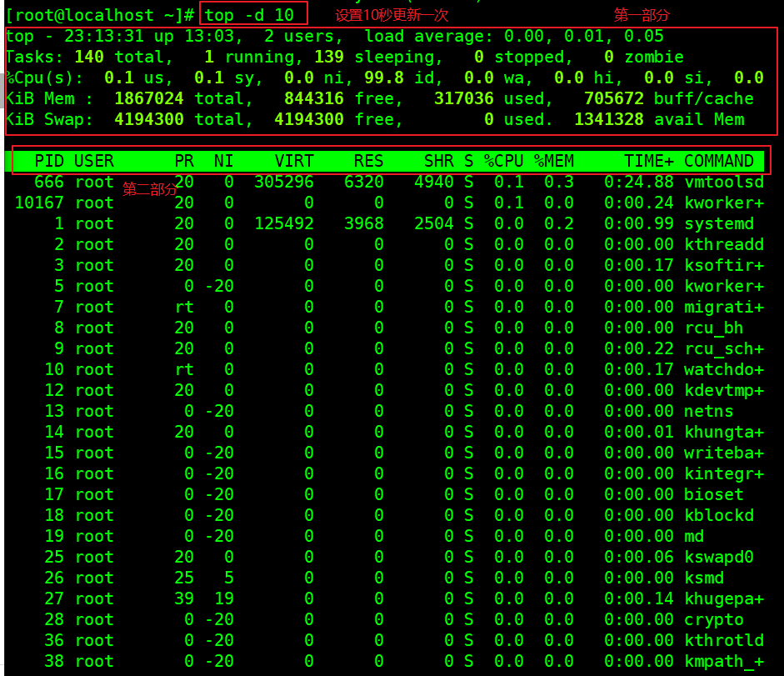Select the migrati+ command entry

724,308
